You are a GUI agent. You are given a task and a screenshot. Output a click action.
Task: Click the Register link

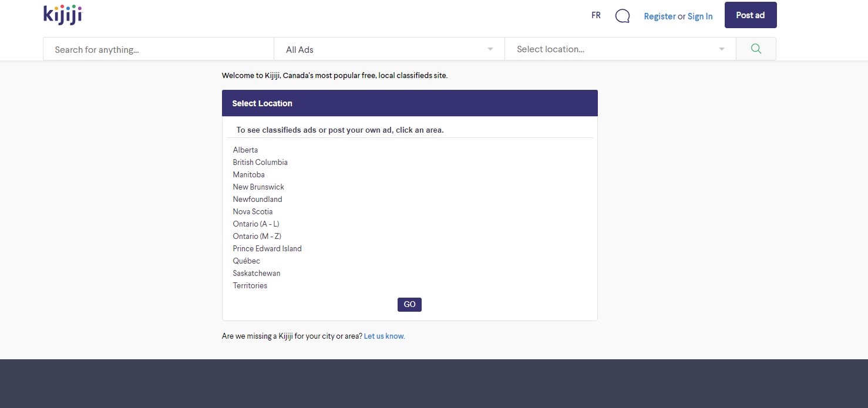point(660,16)
